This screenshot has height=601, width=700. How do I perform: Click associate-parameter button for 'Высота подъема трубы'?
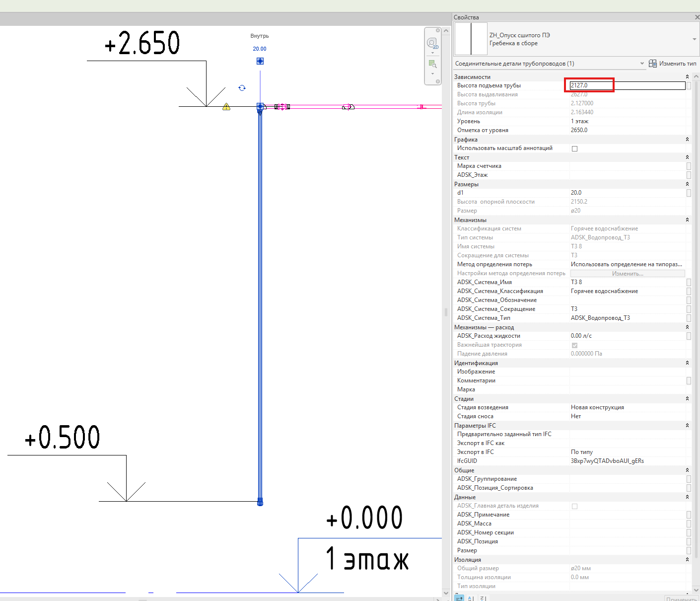click(x=689, y=85)
